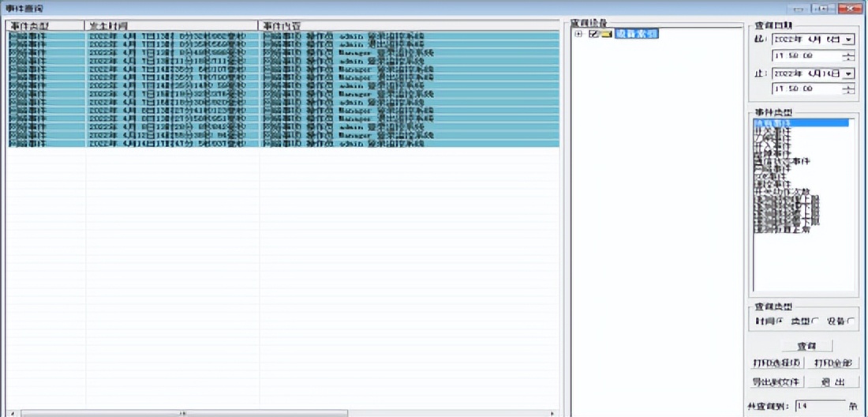Toggle the checkbox next to 设备索引
This screenshot has height=417, width=868.
(594, 34)
